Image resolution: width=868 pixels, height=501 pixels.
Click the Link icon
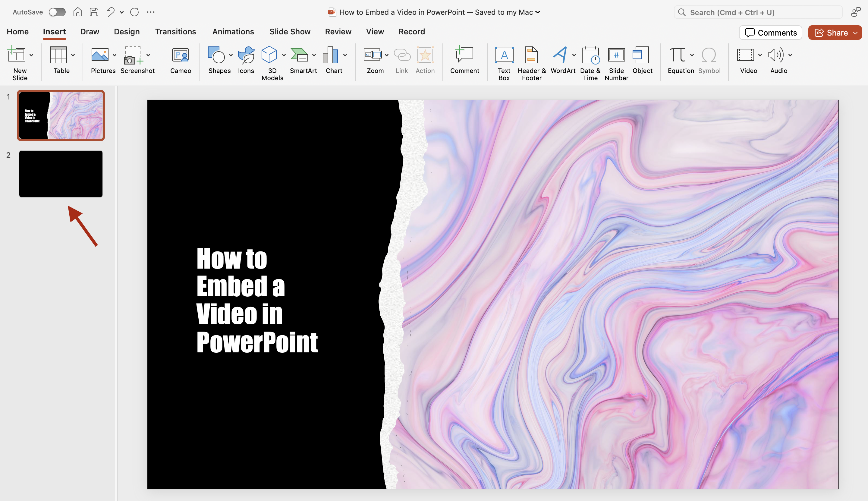[402, 55]
